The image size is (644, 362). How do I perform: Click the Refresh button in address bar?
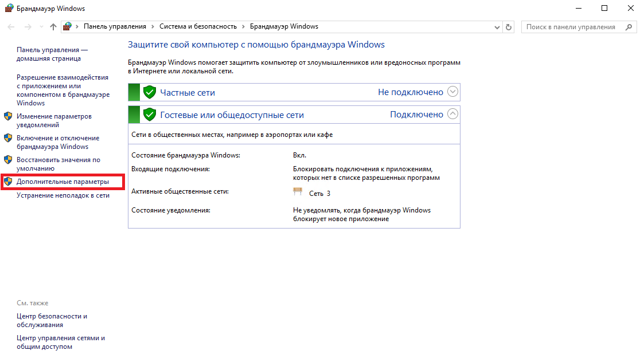[x=509, y=27]
